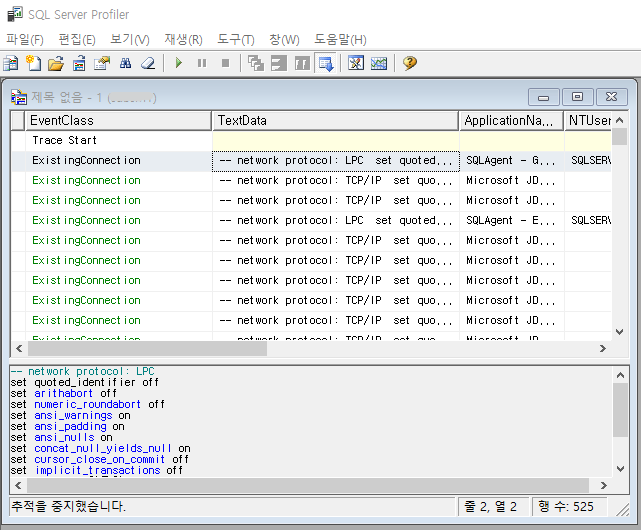
Task: Click the '-- network protocol: LPC' comment line
Action: click(x=82, y=371)
